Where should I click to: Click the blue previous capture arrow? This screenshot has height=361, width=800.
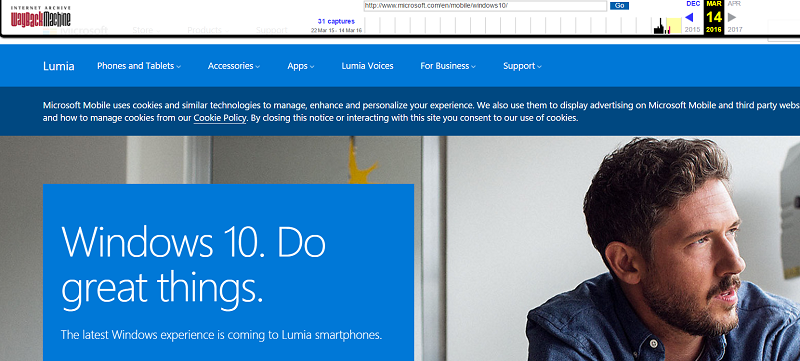(689, 17)
